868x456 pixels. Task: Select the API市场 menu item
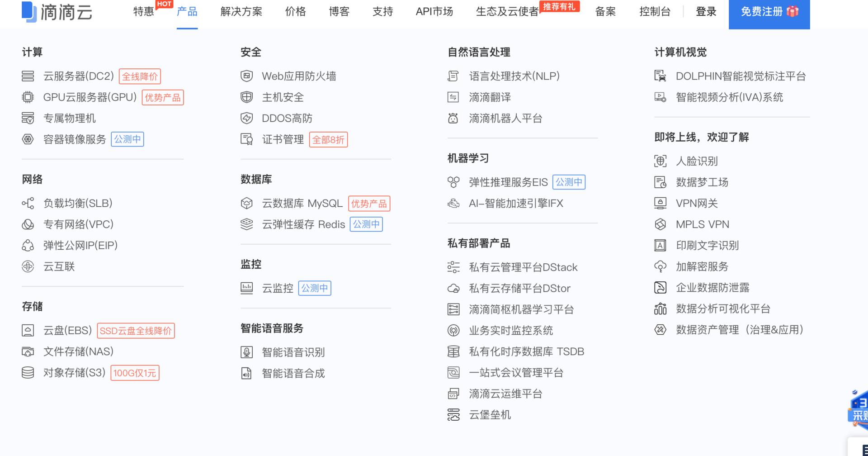[434, 12]
